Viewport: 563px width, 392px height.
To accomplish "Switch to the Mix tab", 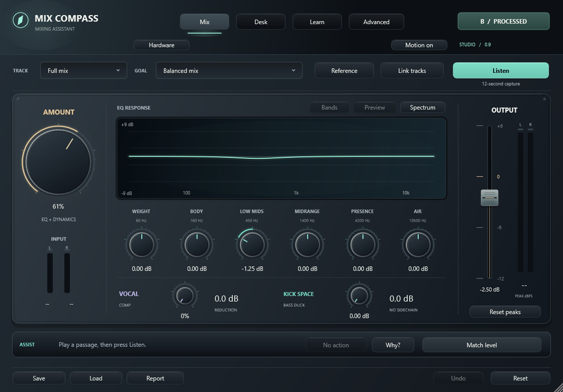I will click(x=204, y=22).
